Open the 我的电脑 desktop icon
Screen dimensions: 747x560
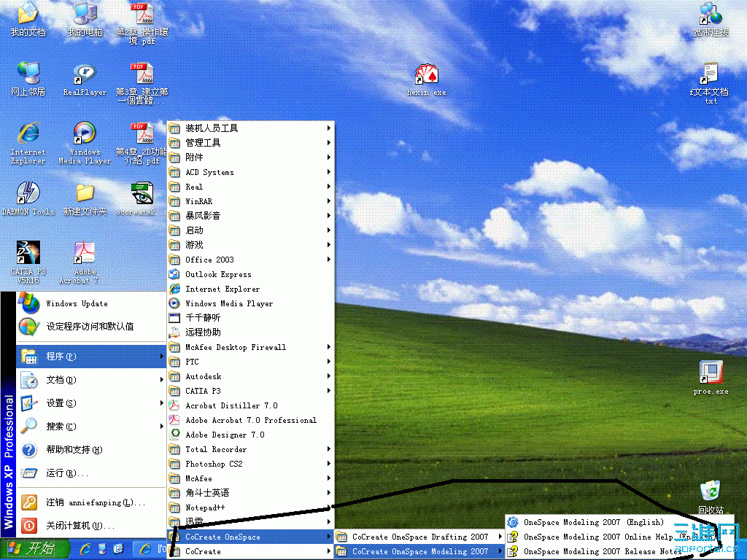(x=85, y=18)
